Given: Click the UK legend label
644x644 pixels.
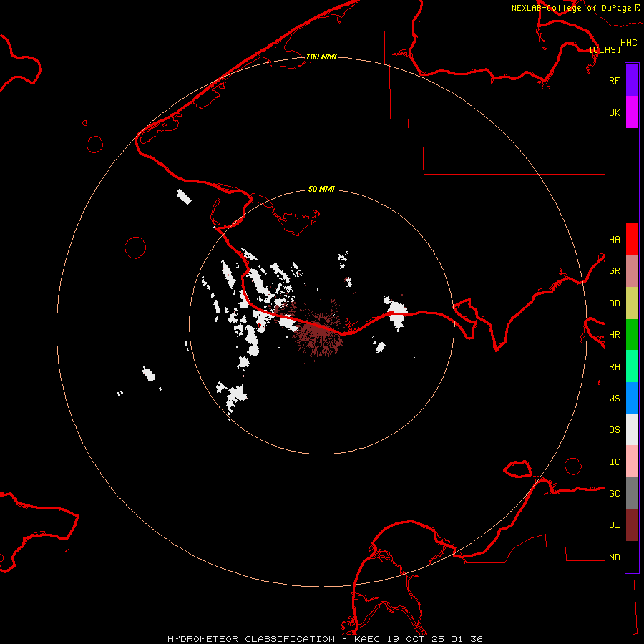Looking at the screenshot, I should pos(614,112).
